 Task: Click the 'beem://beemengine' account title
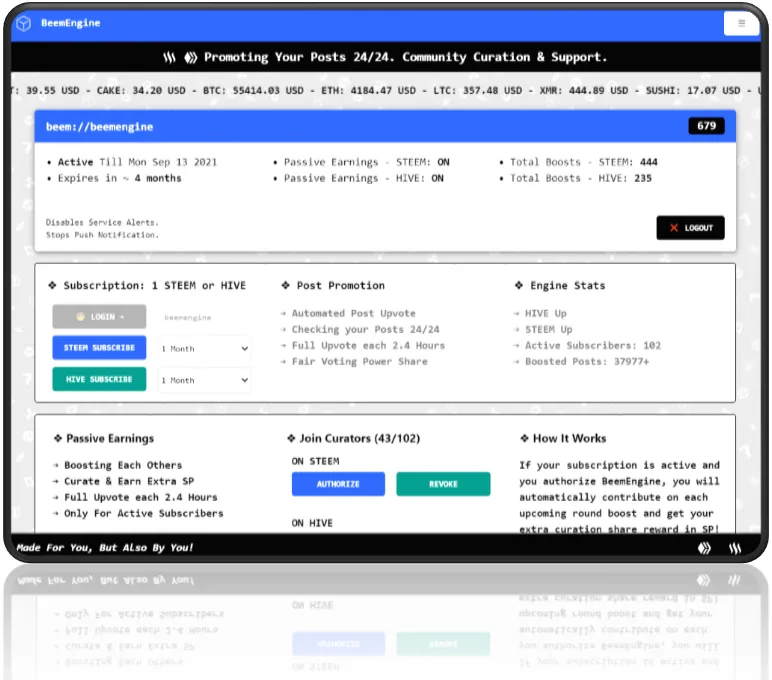(99, 127)
